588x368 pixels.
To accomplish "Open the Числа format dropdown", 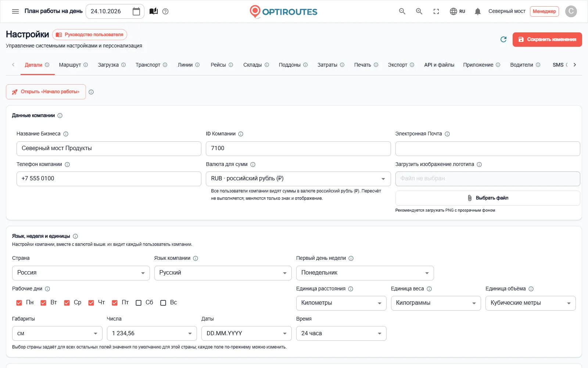I will tap(152, 333).
